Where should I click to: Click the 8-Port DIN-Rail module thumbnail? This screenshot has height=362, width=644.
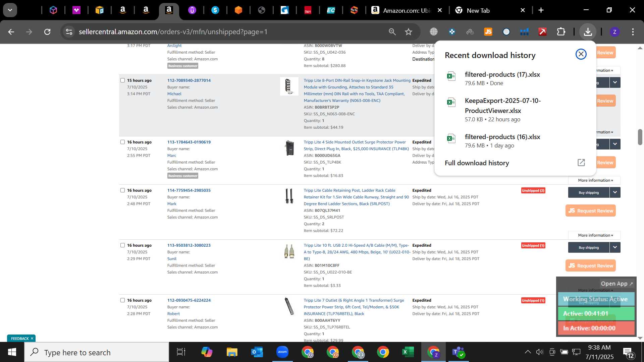click(x=289, y=86)
